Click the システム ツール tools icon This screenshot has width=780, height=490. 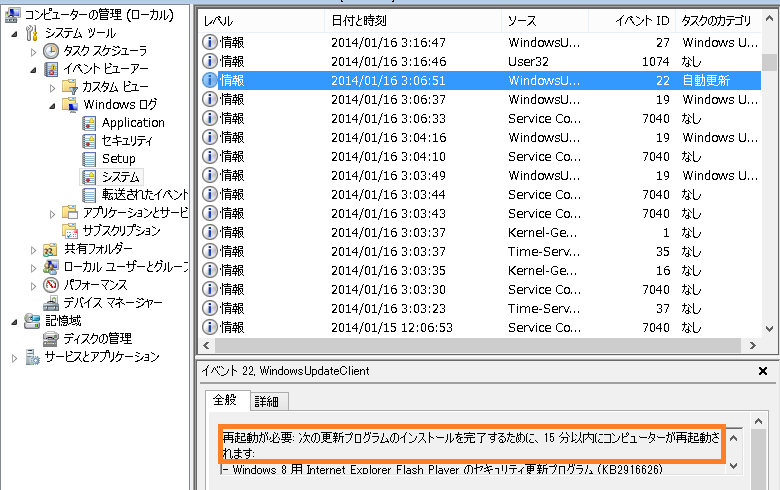tap(32, 33)
